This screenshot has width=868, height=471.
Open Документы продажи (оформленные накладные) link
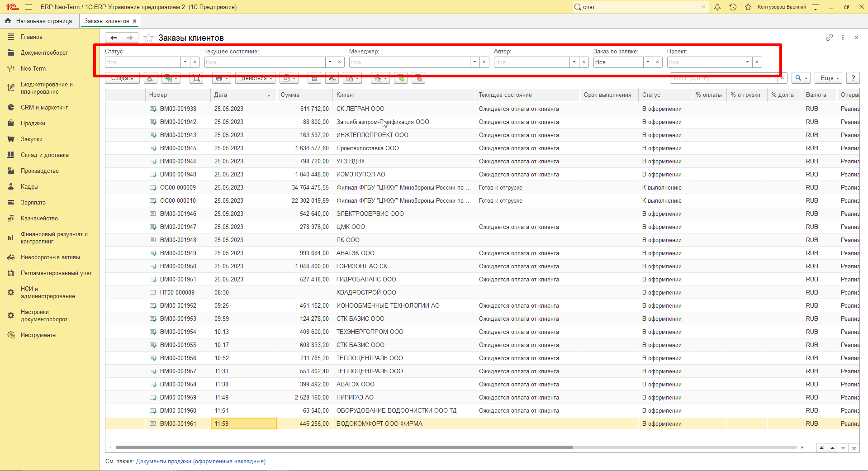tap(201, 461)
